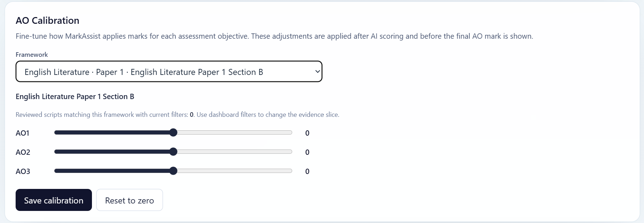Click the Framework field label
Viewport: 644px width, 223px height.
pos(31,54)
